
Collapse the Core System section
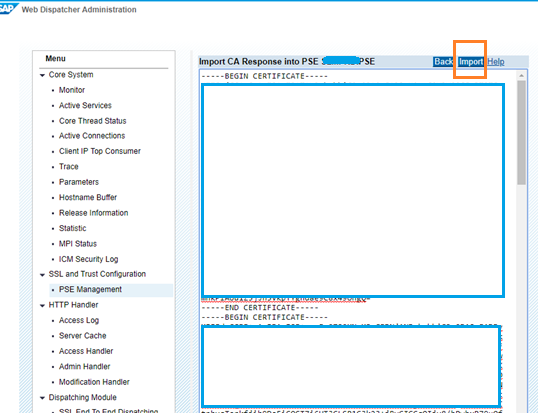pos(42,75)
